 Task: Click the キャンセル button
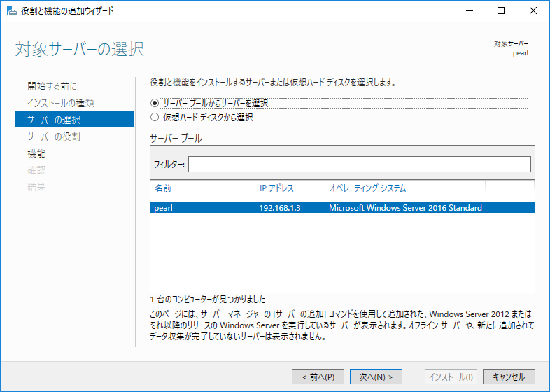(509, 377)
